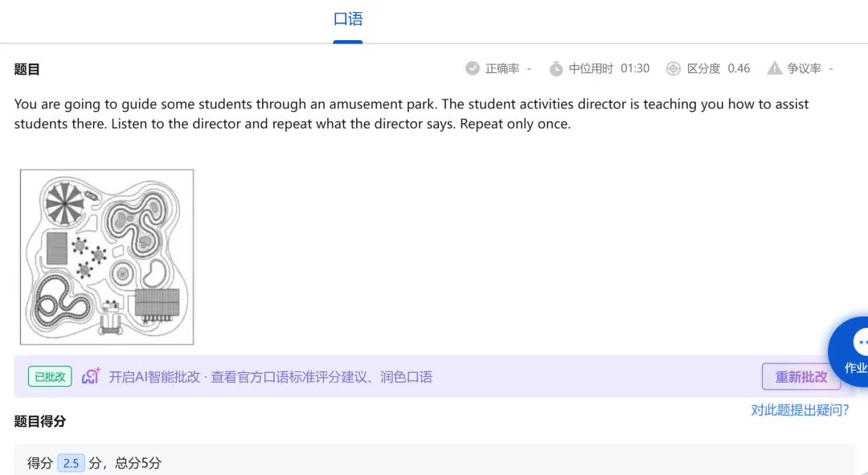868x475 pixels.
Task: Click the 2.5 score badge
Action: [x=71, y=462]
